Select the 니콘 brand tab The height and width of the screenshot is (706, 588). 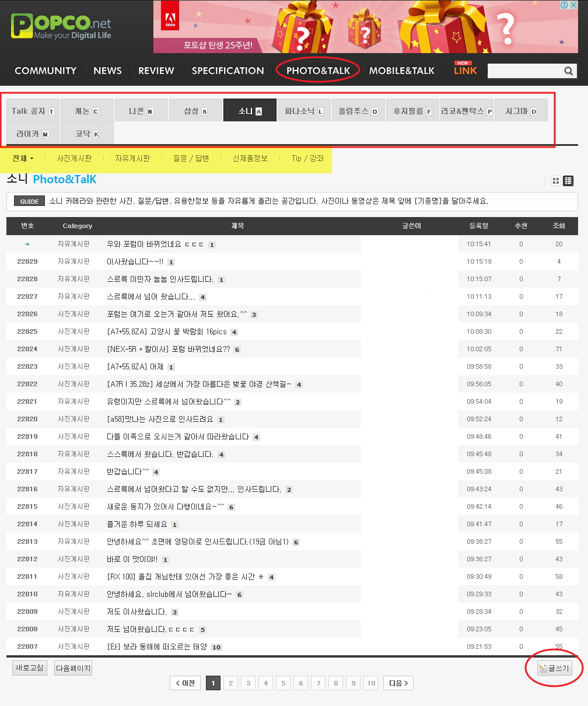141,111
